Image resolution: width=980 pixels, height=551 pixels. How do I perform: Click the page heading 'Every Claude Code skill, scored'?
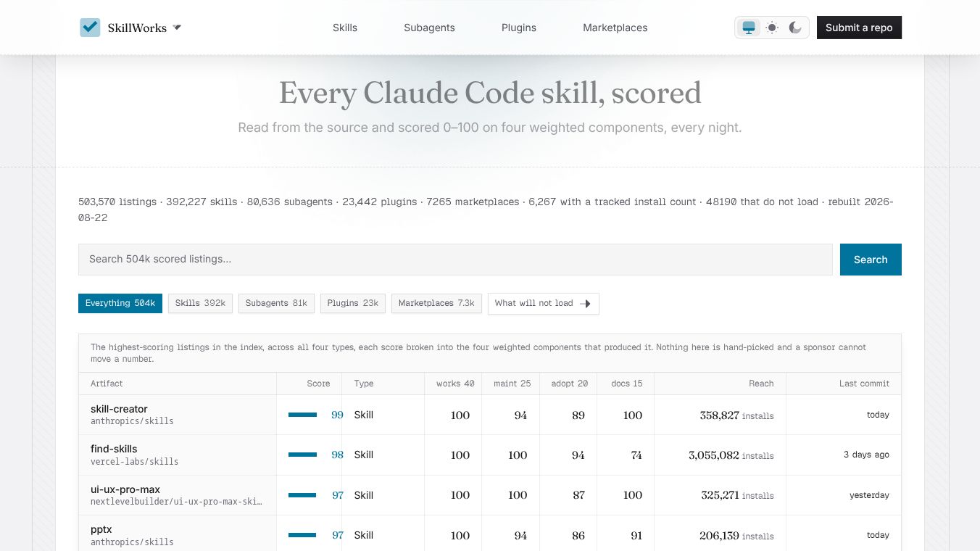click(x=490, y=93)
